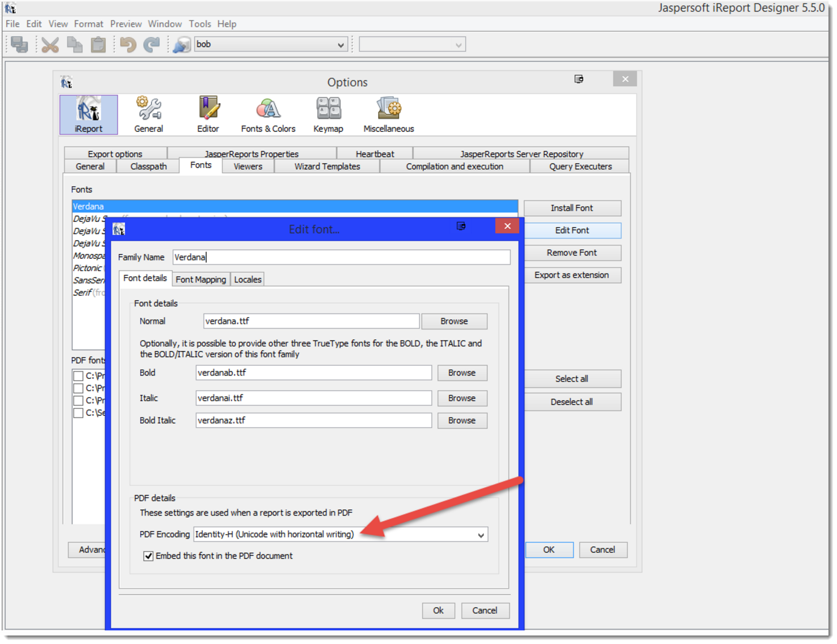Click the Options dialog window-mode icon

pos(579,79)
